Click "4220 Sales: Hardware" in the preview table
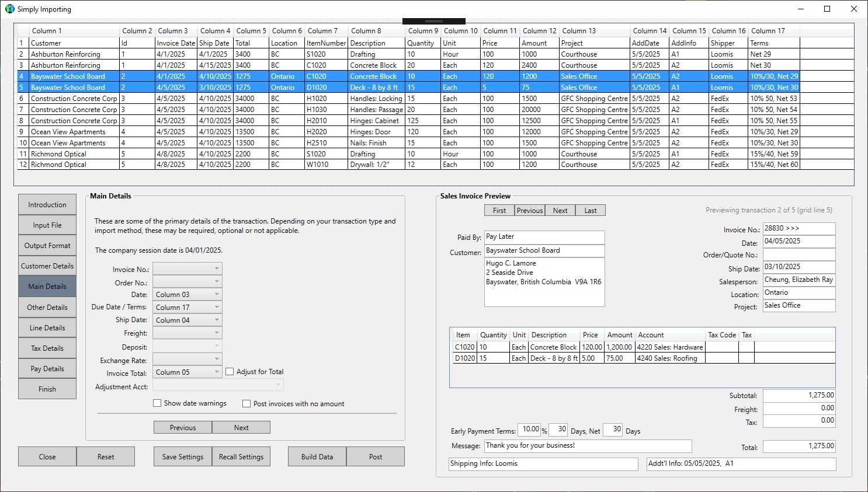The width and height of the screenshot is (868, 492). (670, 347)
